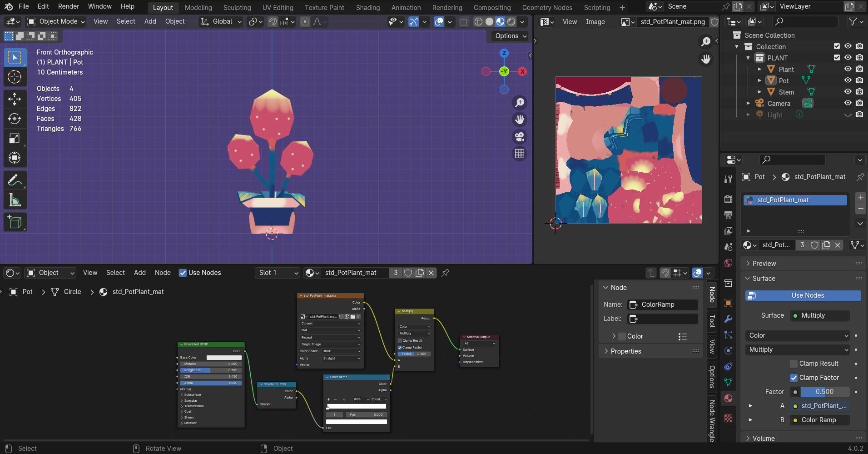Toggle camera view in the viewport
This screenshot has height=454, width=868.
click(520, 137)
